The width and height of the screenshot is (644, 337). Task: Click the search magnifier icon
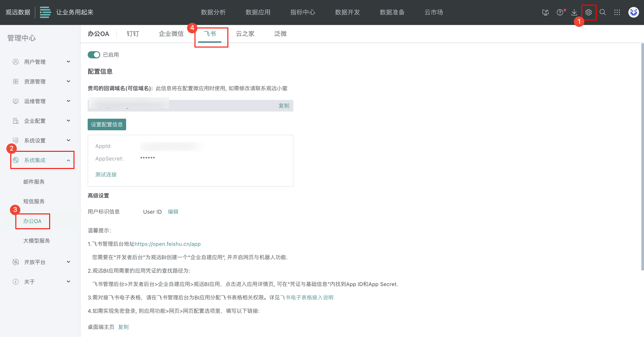602,12
